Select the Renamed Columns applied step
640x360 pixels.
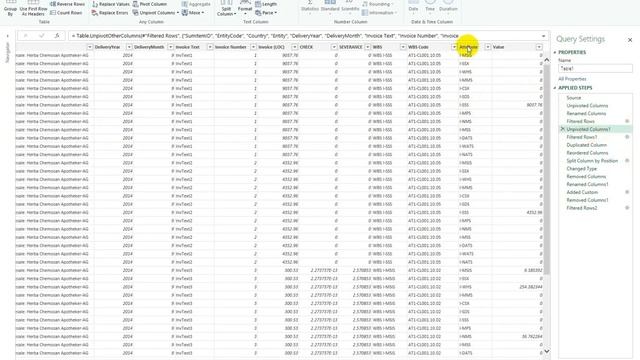click(x=586, y=113)
